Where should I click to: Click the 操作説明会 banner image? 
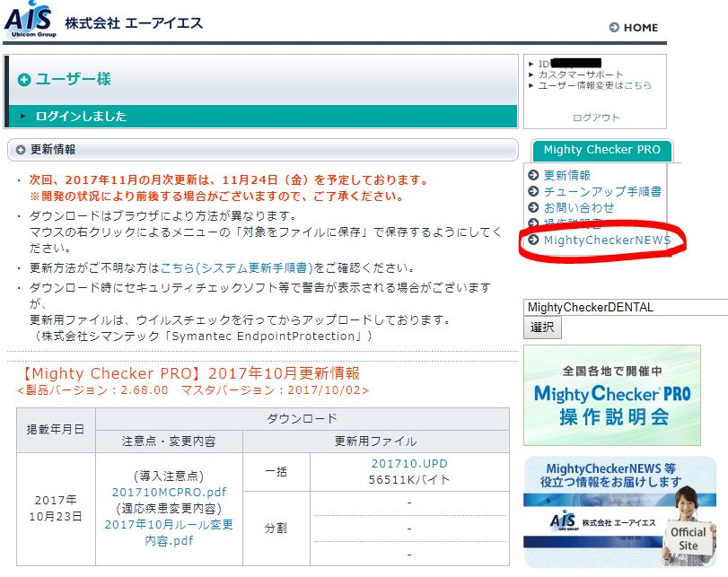(611, 395)
